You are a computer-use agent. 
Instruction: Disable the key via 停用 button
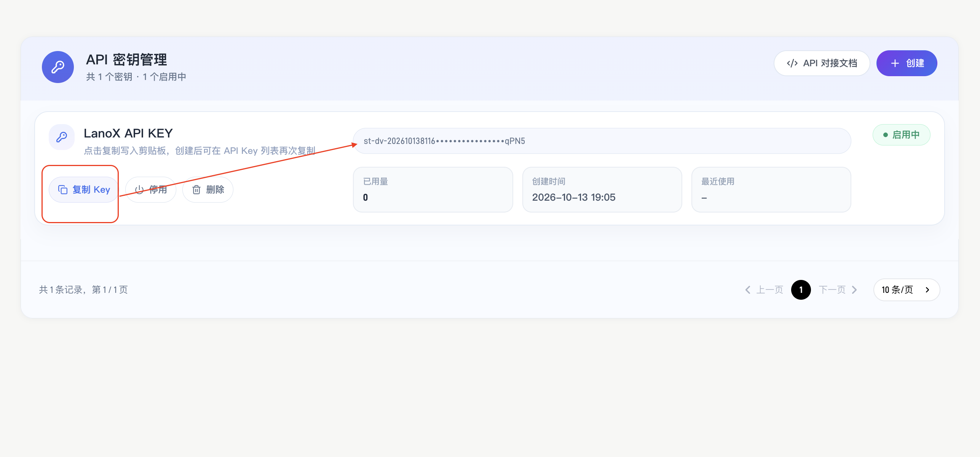coord(151,190)
